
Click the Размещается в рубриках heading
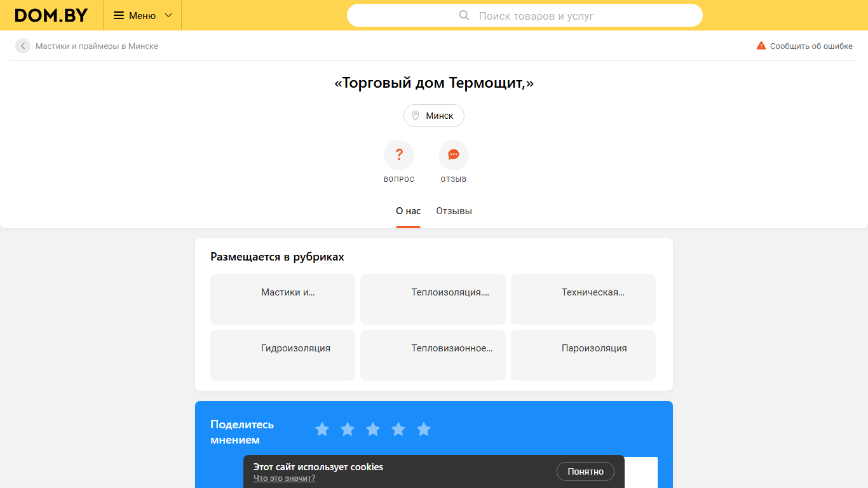coord(277,257)
